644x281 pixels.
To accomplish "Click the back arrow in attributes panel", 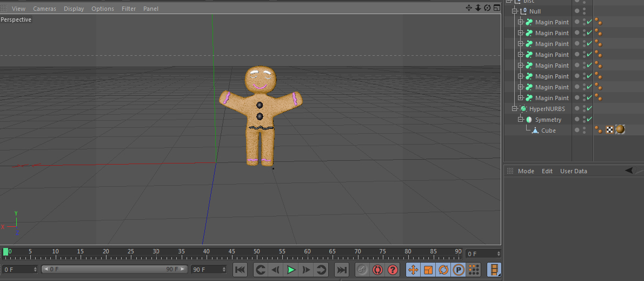I will pos(629,171).
